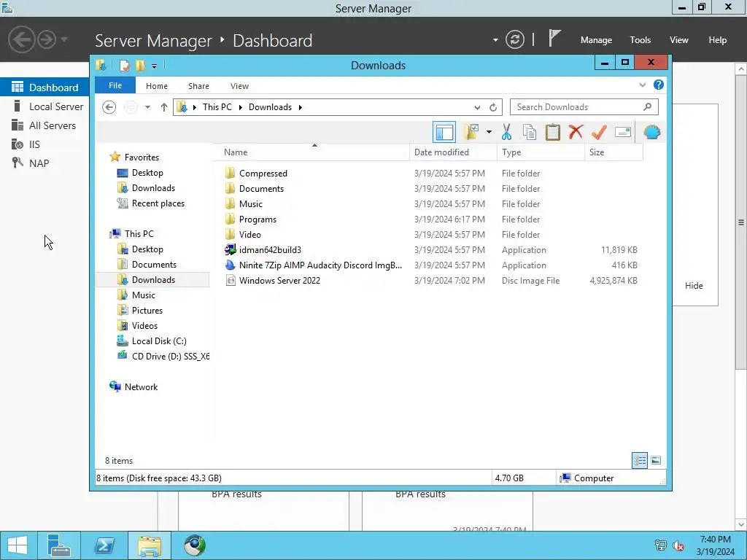
Task: Click the Paste clipboard icon
Action: [x=553, y=132]
